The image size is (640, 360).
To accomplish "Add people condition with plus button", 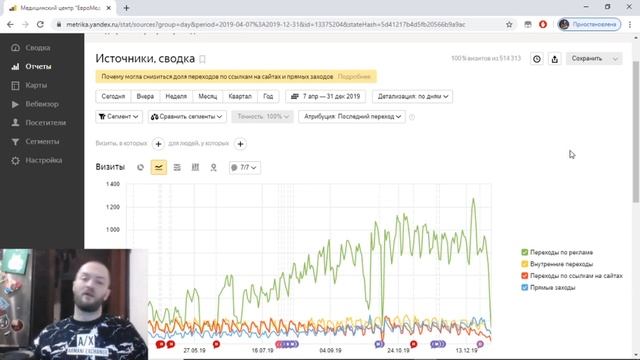I will coord(240,144).
